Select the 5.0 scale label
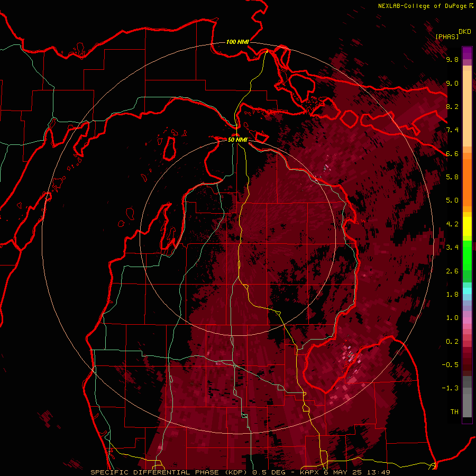476x476 pixels. [452, 200]
